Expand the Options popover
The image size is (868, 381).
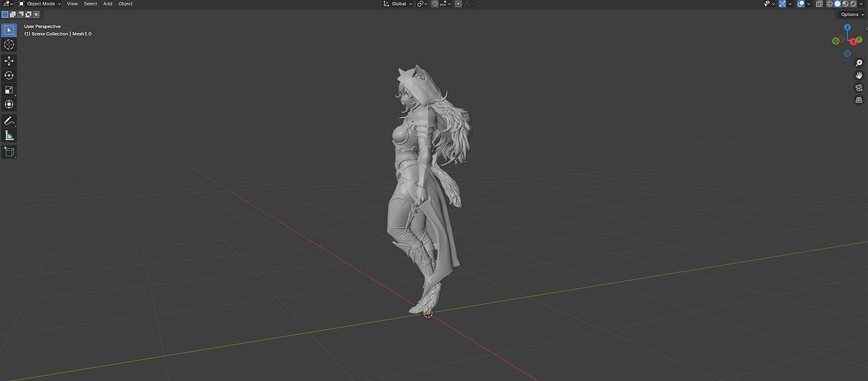(852, 14)
